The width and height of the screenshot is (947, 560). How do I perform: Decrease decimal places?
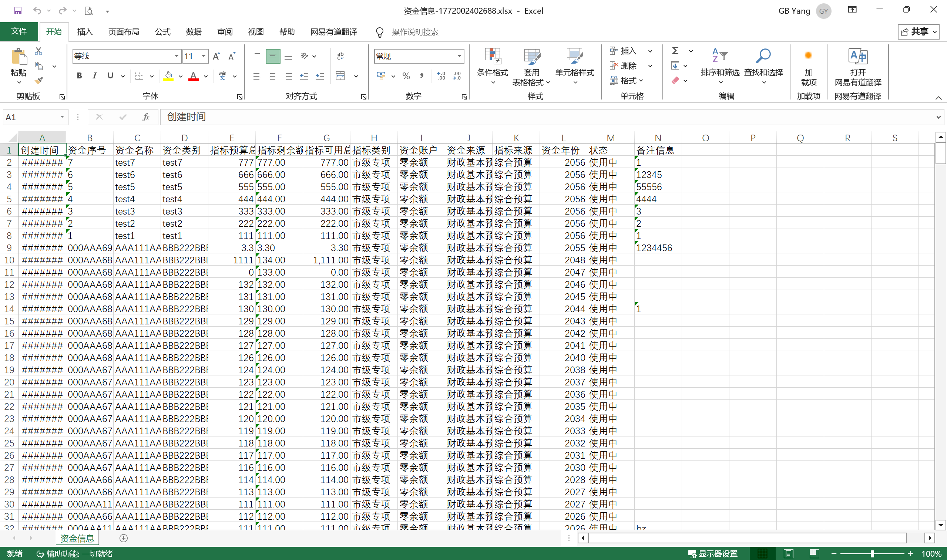pyautogui.click(x=457, y=76)
